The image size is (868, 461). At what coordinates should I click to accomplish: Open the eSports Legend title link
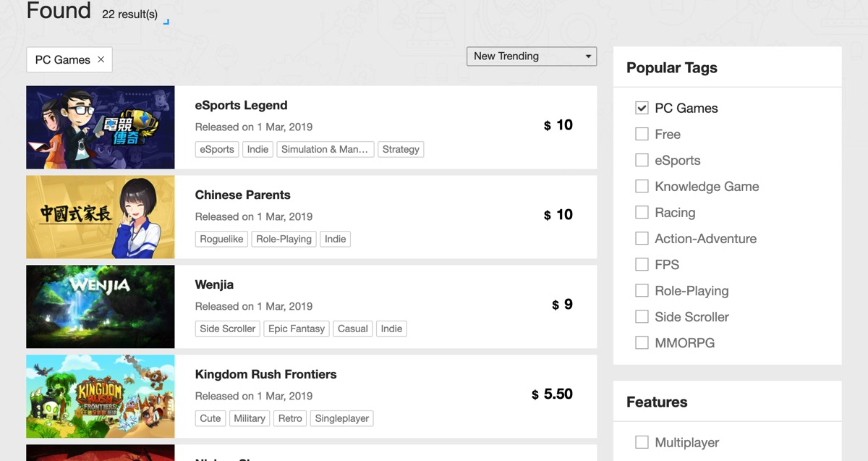(x=241, y=105)
